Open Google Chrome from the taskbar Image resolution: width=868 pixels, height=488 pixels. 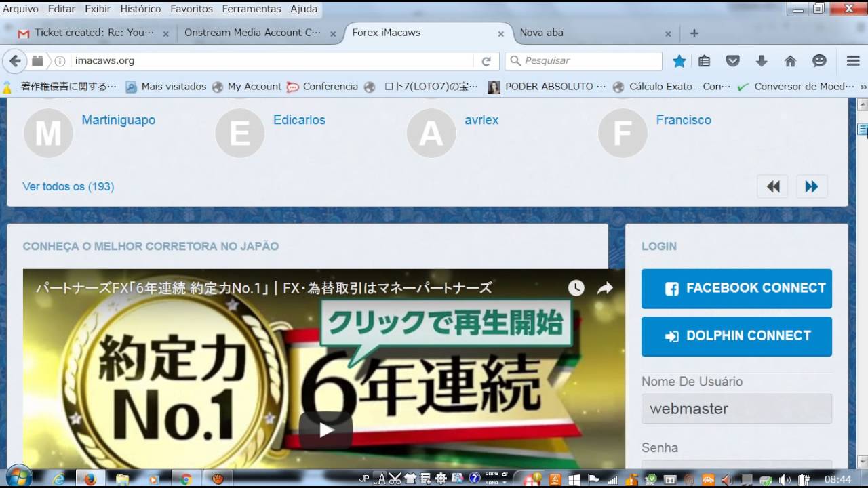click(186, 479)
